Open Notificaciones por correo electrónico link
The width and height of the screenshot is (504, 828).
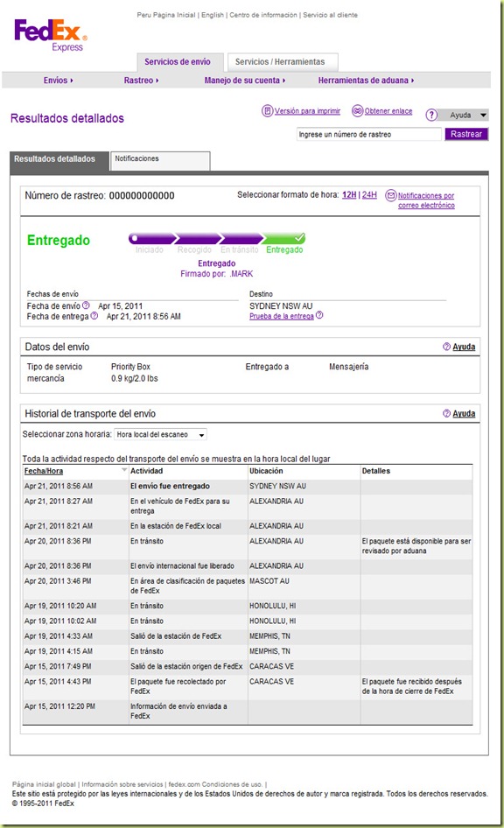(426, 200)
